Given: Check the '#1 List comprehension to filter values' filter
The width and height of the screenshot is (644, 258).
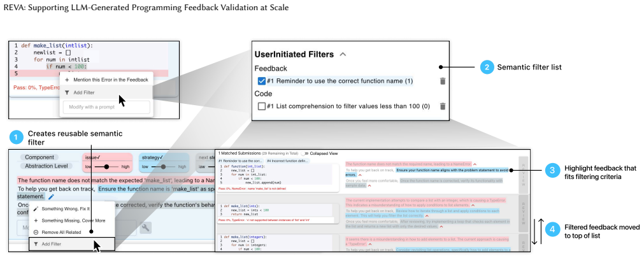Looking at the screenshot, I should (x=261, y=106).
